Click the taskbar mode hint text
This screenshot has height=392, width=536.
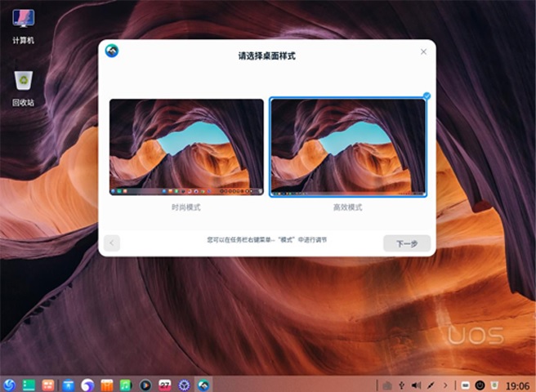pyautogui.click(x=267, y=240)
